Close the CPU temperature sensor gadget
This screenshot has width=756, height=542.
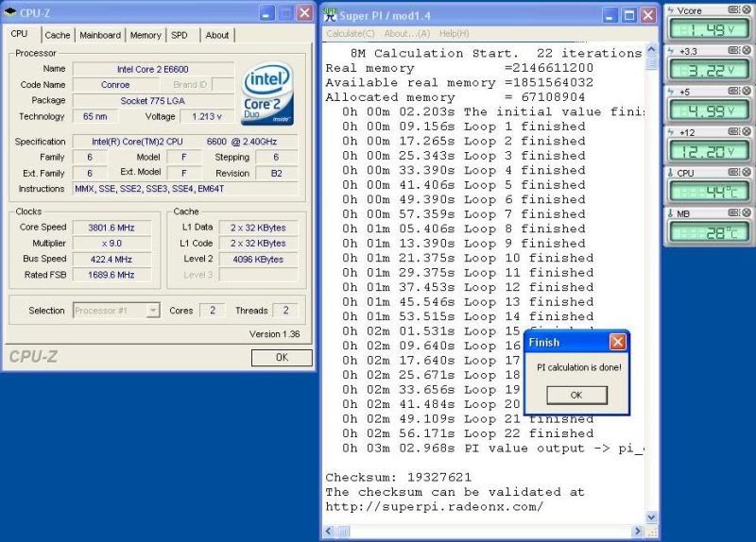(746, 172)
